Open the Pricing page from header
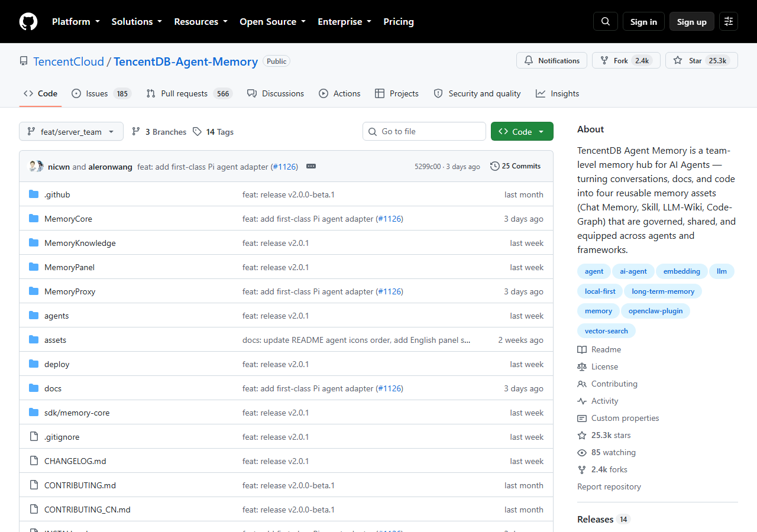757x532 pixels. coord(399,21)
